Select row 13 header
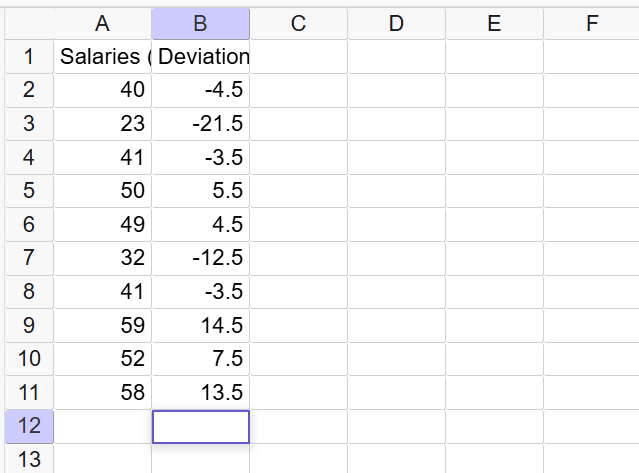Viewport: 639px width, 473px height. pos(29,459)
